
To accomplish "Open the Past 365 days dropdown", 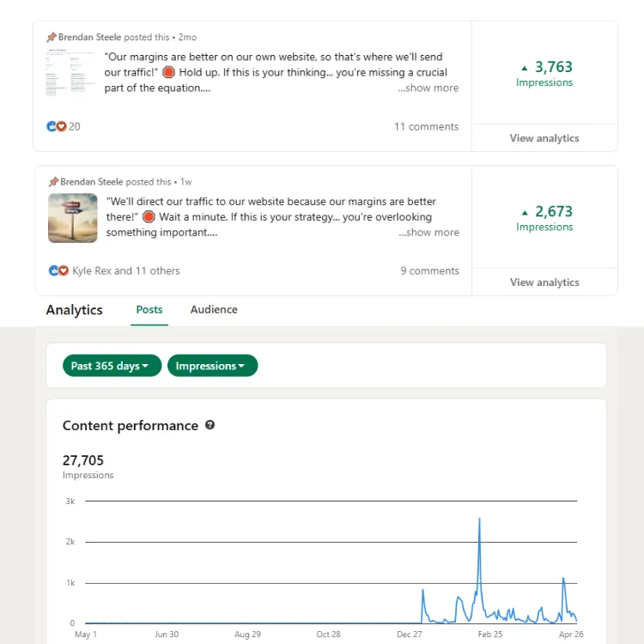I will coord(112,366).
